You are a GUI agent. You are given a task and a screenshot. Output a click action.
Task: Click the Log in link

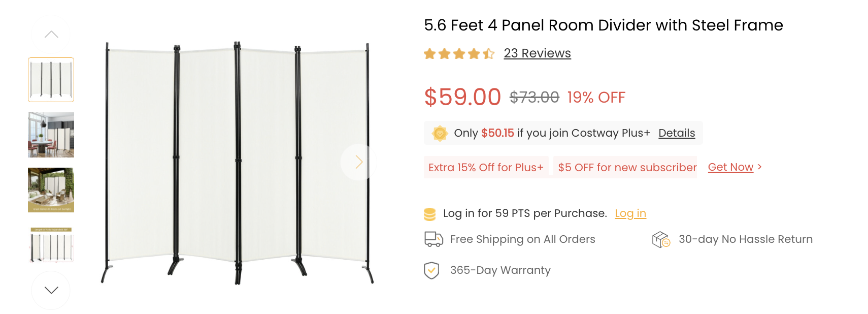coord(630,213)
